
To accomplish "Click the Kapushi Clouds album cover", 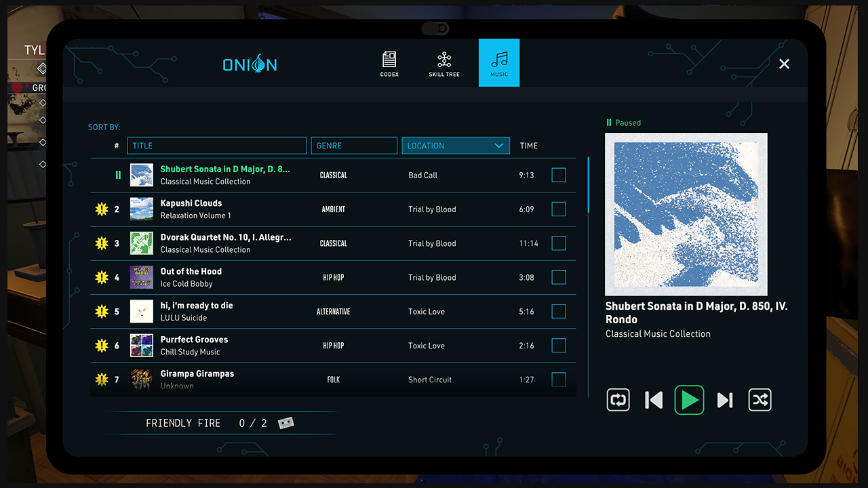I will point(142,209).
